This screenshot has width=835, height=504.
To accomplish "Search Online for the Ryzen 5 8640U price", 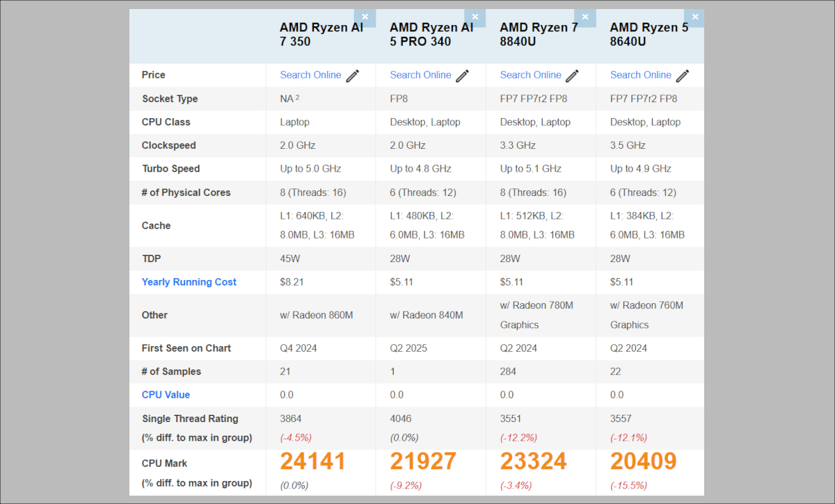I will pyautogui.click(x=640, y=74).
